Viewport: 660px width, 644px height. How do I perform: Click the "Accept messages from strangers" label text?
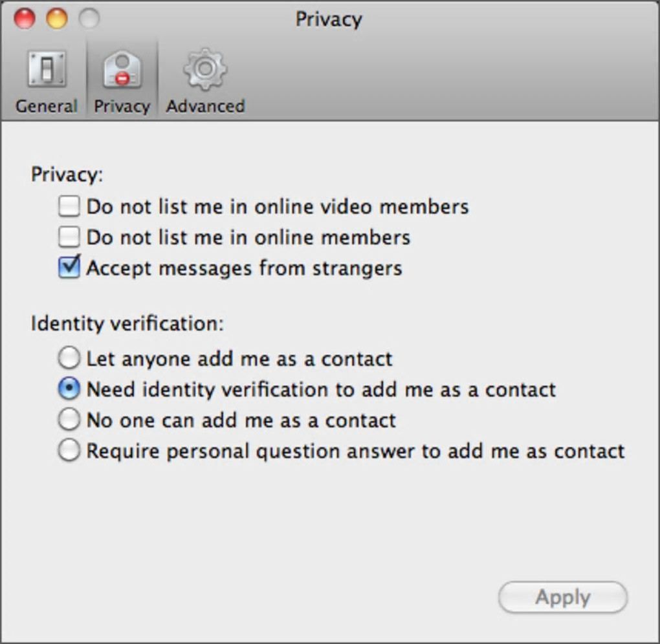(x=244, y=268)
